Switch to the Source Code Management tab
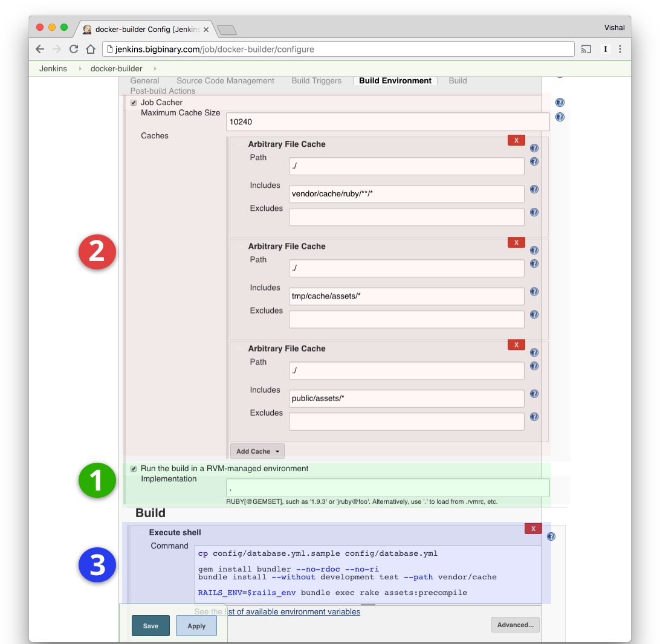 click(225, 80)
